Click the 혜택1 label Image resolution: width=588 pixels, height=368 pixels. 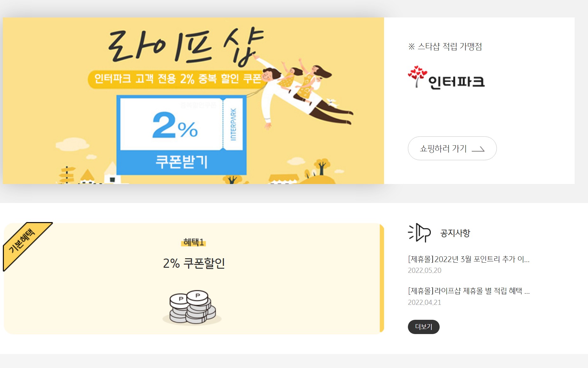tap(193, 242)
